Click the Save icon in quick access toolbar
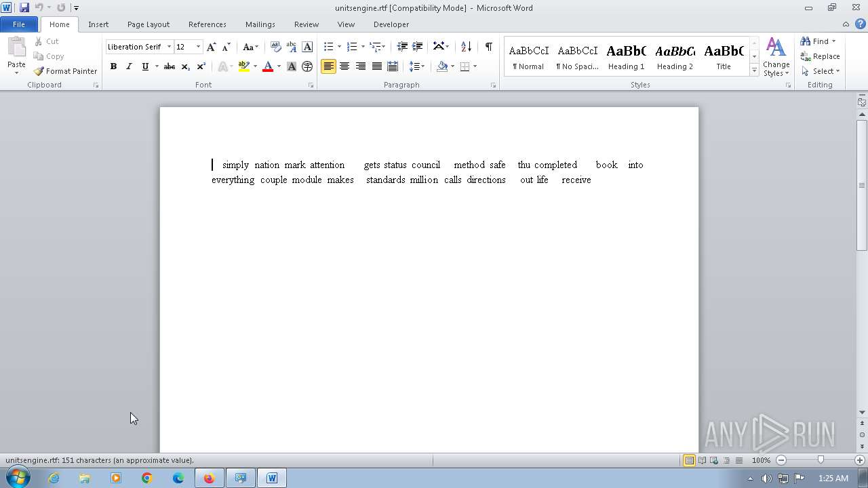Viewport: 868px width, 488px height. [x=24, y=7]
